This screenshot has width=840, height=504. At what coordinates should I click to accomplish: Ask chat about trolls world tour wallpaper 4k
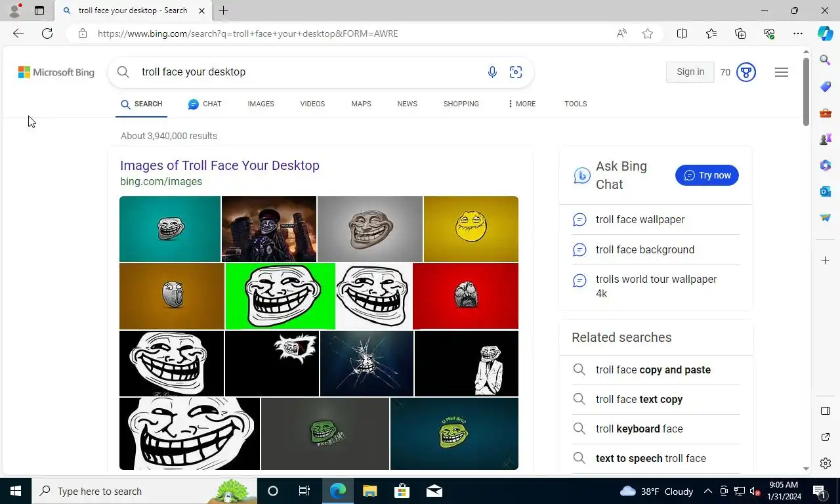[x=656, y=286]
